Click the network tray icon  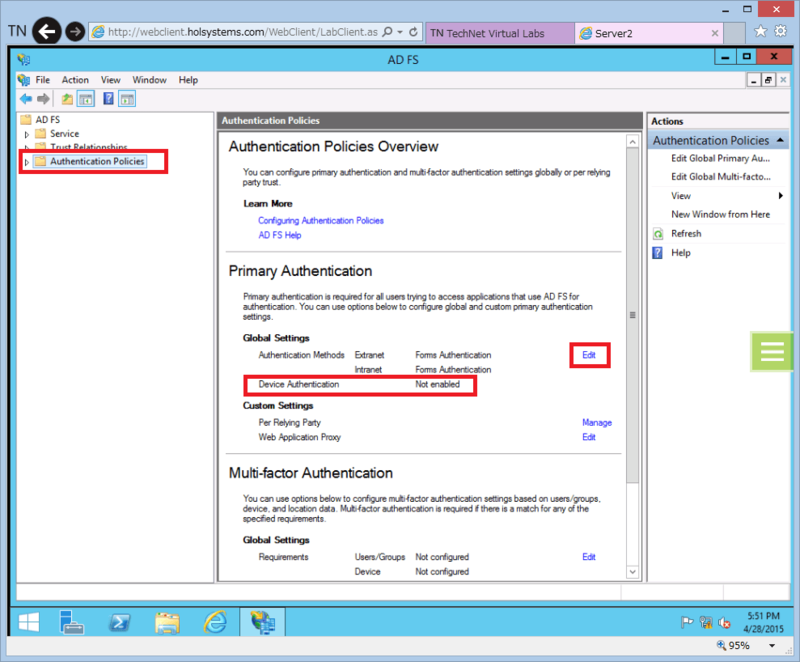coord(706,622)
